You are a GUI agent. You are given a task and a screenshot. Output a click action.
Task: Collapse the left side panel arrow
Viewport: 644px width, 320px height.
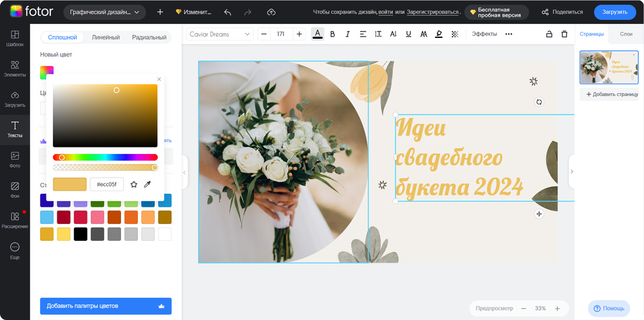click(x=184, y=172)
